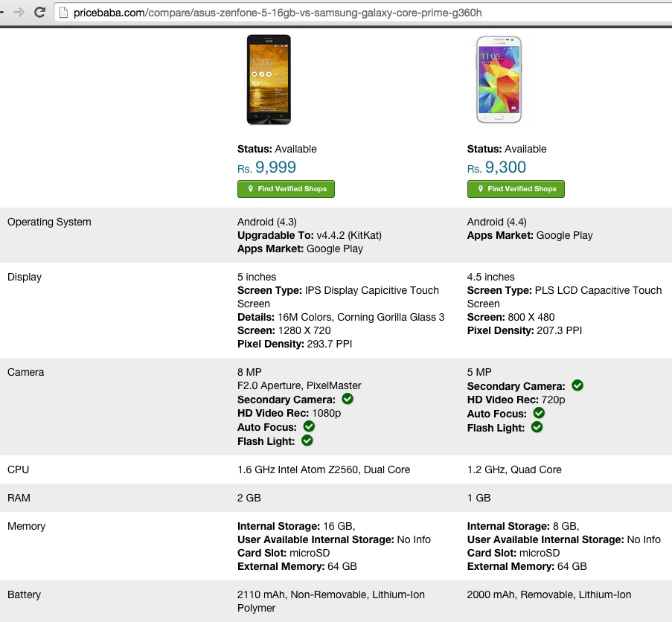Click the 5 inches display value

pyautogui.click(x=257, y=277)
